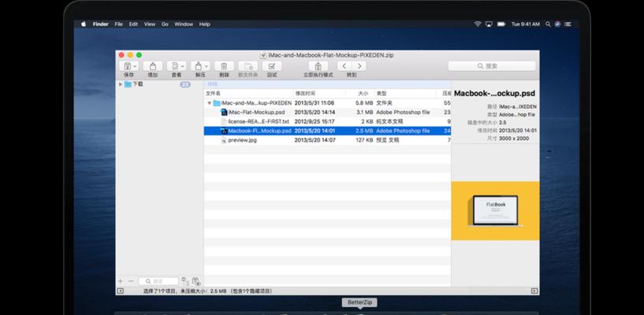Click the FlatBook preview thumbnail
Screen dimensions: 644x315
pyautogui.click(x=495, y=211)
